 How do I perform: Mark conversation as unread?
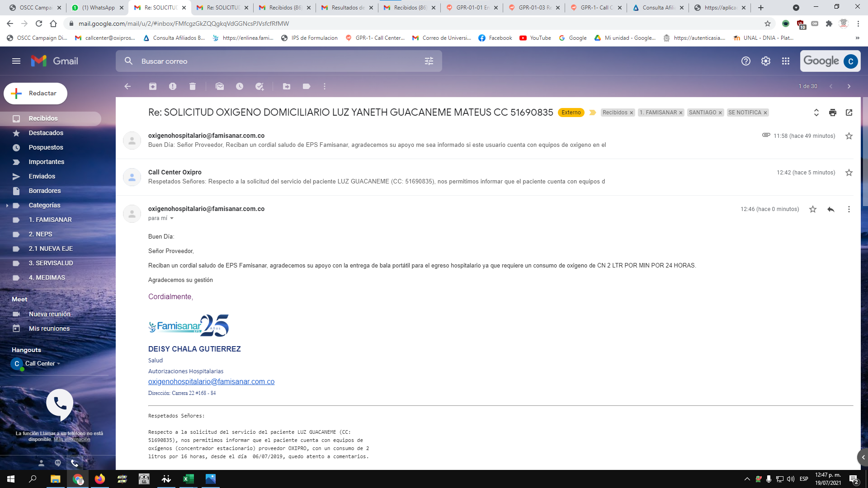pos(220,86)
